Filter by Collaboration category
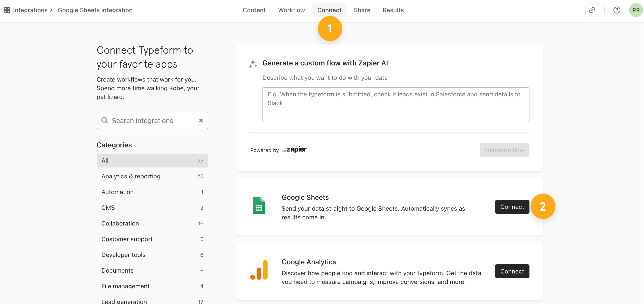The height and width of the screenshot is (304, 644). coord(152,223)
